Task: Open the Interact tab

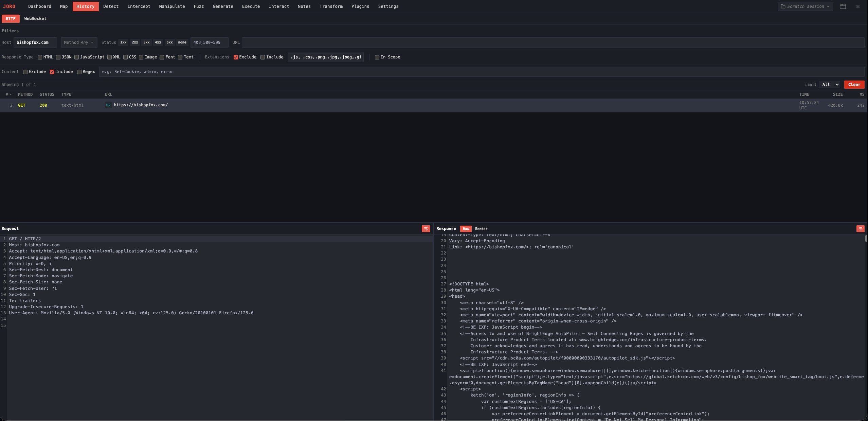Action: (x=279, y=6)
